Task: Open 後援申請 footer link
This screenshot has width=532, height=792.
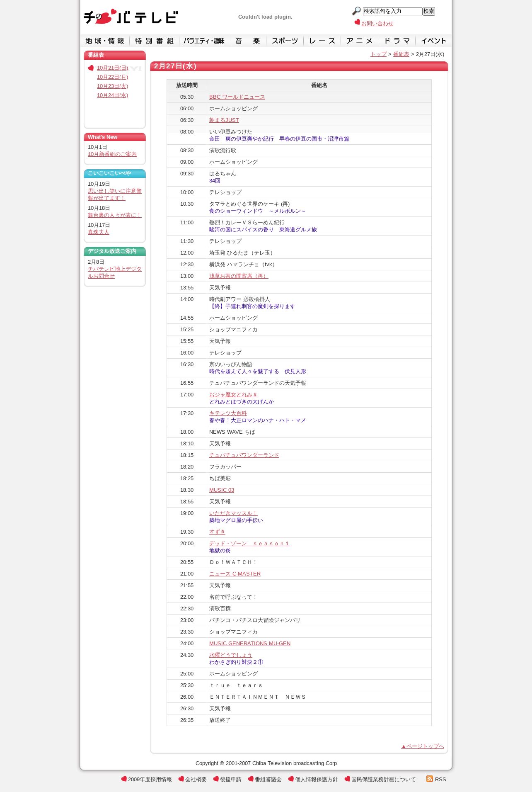Action: (231, 780)
